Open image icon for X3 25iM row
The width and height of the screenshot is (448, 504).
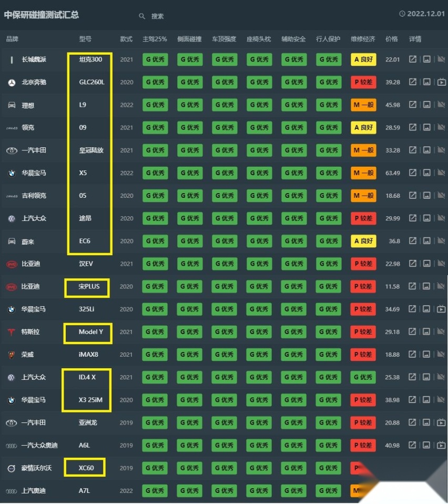(426, 400)
